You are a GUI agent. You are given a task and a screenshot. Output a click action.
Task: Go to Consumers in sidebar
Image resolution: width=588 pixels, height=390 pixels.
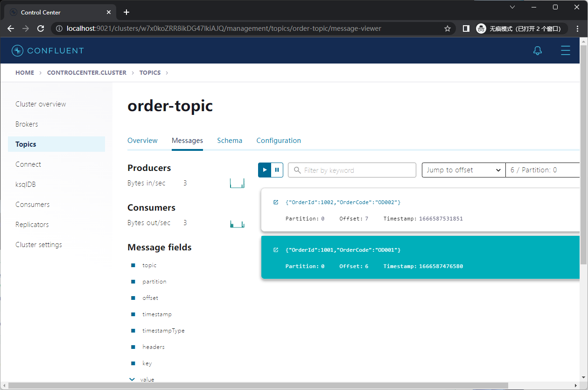tap(33, 205)
